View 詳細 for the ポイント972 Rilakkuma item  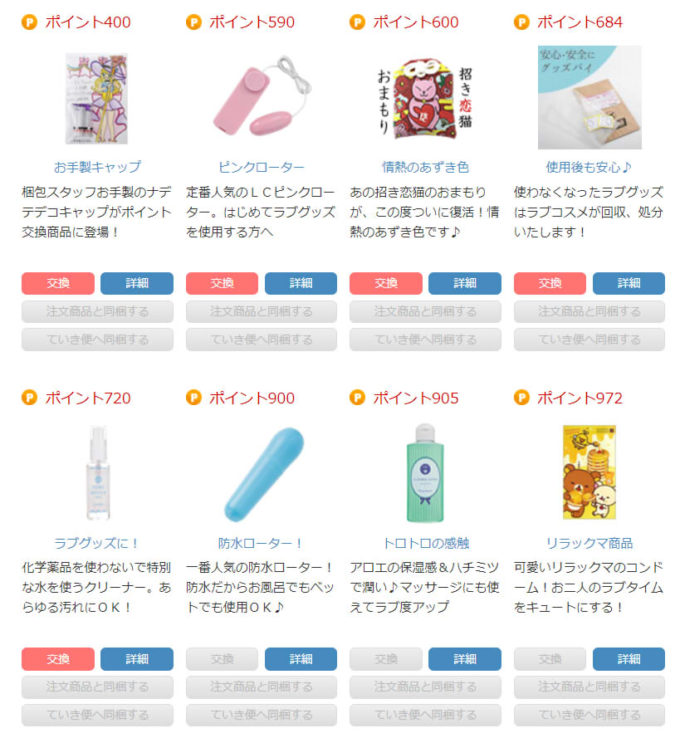point(629,659)
